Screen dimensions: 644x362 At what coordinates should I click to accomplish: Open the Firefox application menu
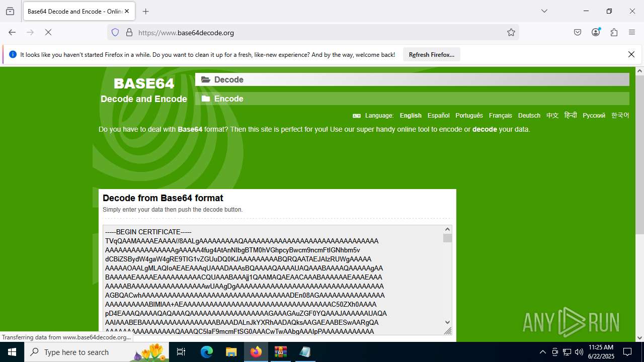tap(632, 32)
